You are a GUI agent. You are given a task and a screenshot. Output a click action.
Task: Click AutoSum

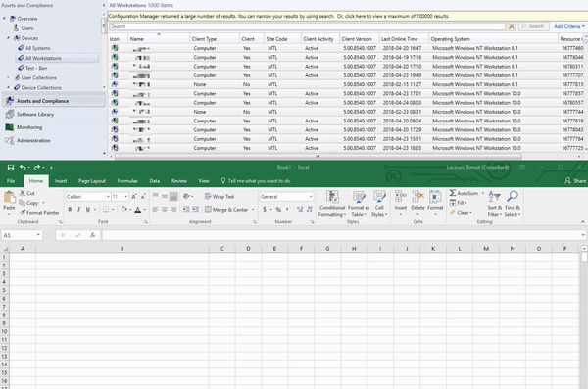click(x=464, y=193)
